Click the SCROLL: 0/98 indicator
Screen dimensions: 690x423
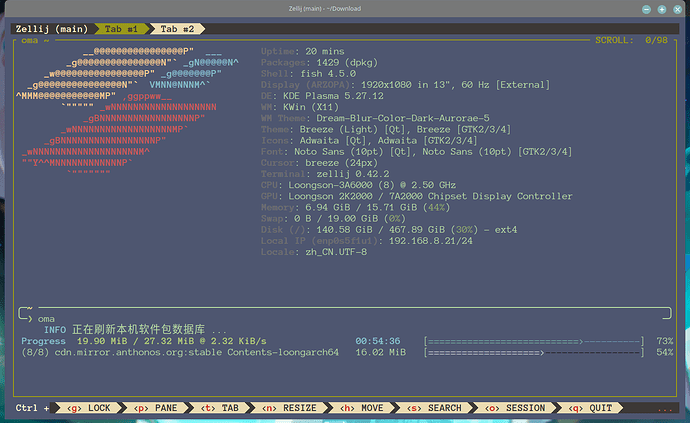click(x=631, y=40)
